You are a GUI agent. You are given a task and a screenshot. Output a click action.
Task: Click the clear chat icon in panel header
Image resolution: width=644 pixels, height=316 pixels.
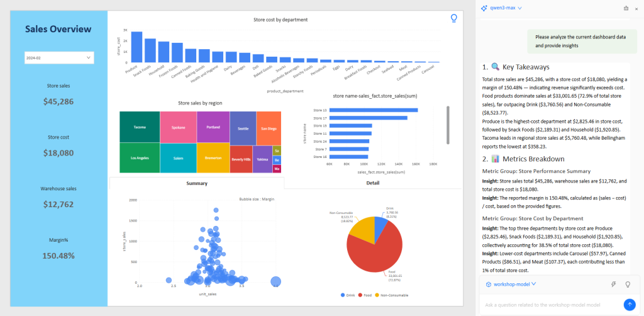tap(625, 8)
